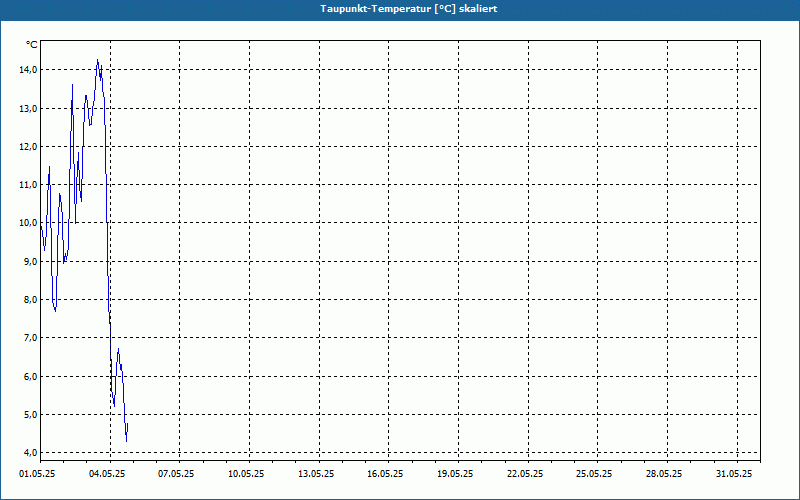Click the dew point curve's highest peak above 14,0
Screen dimensions: 800x500
tap(97, 60)
